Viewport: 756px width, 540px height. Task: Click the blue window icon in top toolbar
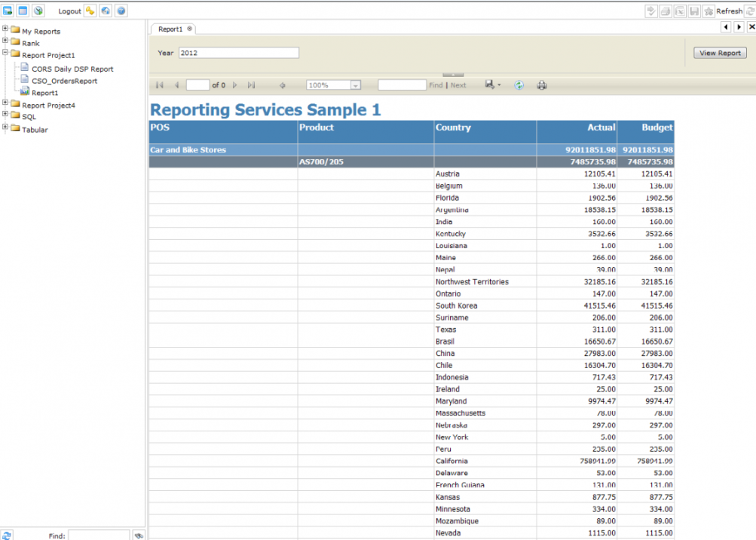point(23,11)
